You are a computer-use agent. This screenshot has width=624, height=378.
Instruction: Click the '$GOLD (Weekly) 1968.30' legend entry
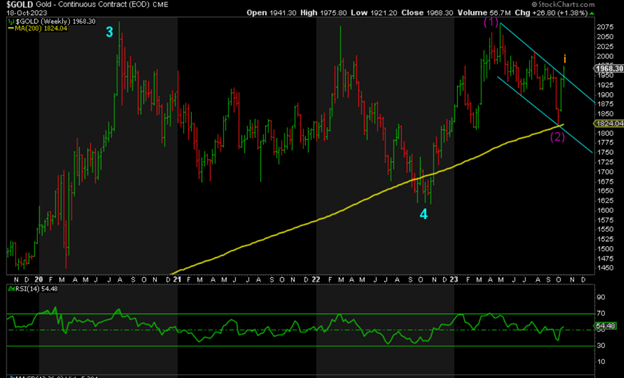tap(55, 21)
